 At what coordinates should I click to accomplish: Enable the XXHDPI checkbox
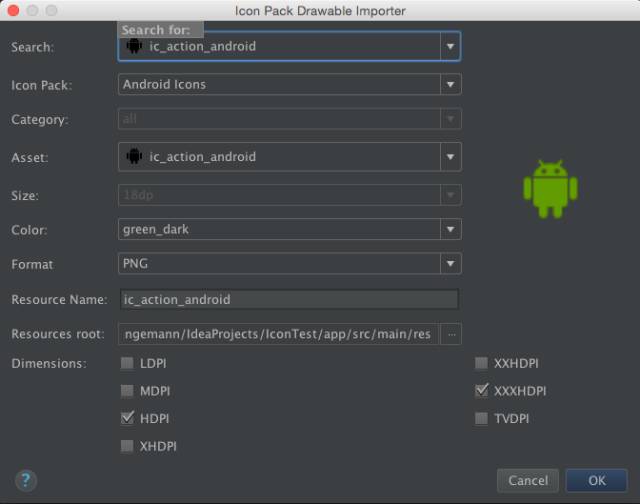coord(481,363)
